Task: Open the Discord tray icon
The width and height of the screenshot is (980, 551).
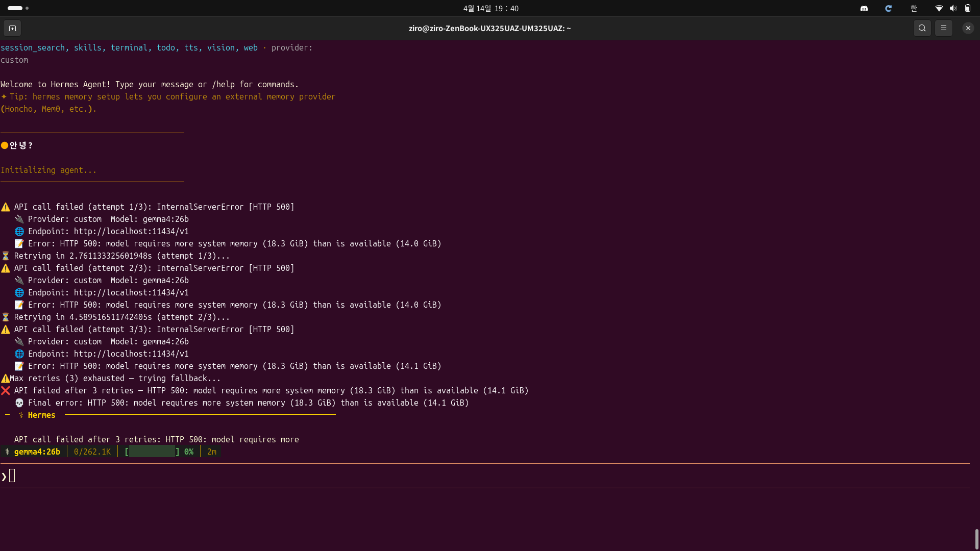Action: 864,8
